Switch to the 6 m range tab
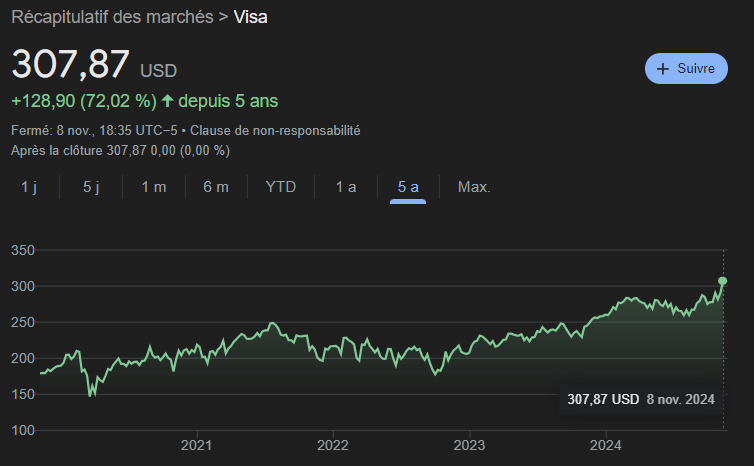The image size is (754, 466). 216,187
